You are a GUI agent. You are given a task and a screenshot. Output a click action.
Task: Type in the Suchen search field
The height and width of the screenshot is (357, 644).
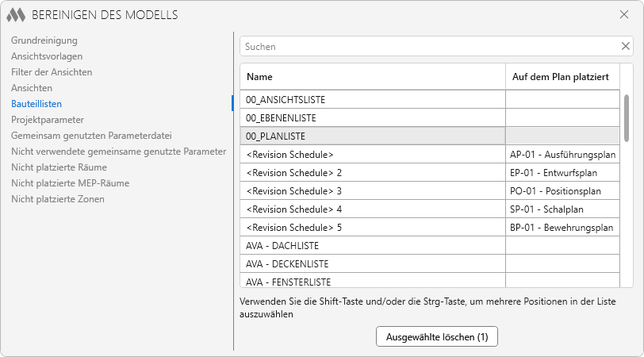click(428, 46)
